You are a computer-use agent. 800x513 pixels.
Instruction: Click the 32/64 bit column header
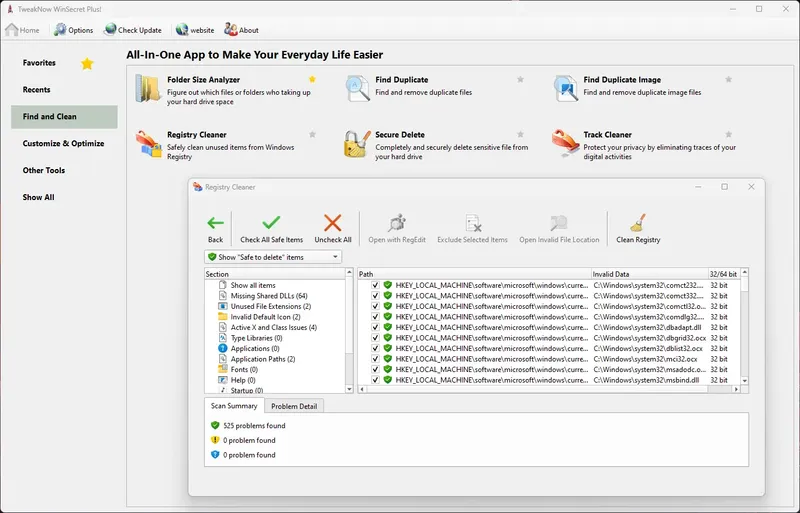coord(724,274)
